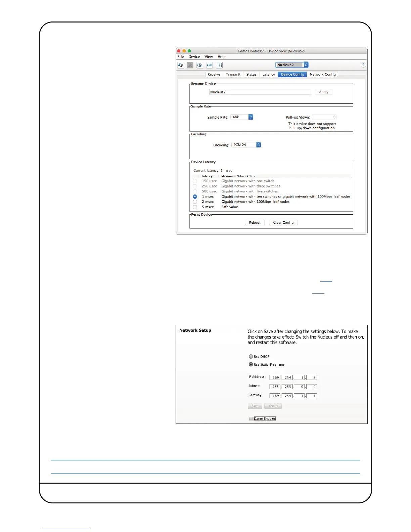Screen dimensions: 411x532
Task: Click the Reboot button
Action: tap(255, 223)
